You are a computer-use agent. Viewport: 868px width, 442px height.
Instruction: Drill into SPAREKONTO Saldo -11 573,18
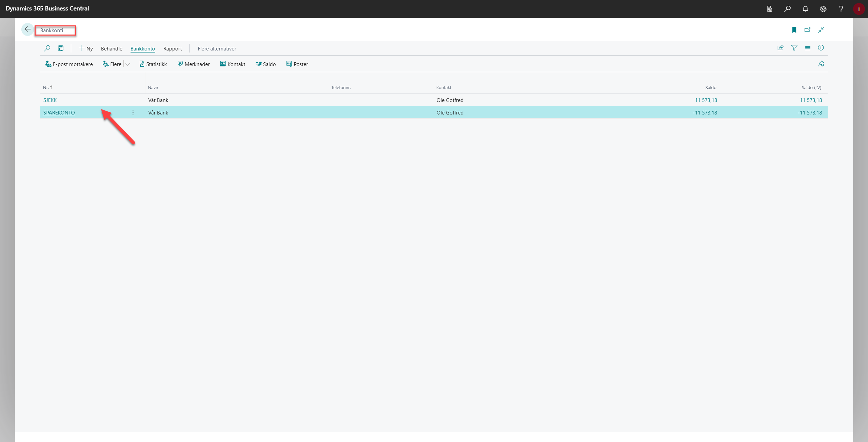point(705,112)
